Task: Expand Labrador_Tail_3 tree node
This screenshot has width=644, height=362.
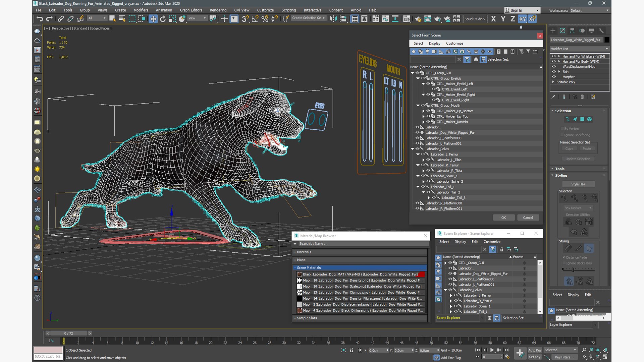Action: pyautogui.click(x=429, y=198)
